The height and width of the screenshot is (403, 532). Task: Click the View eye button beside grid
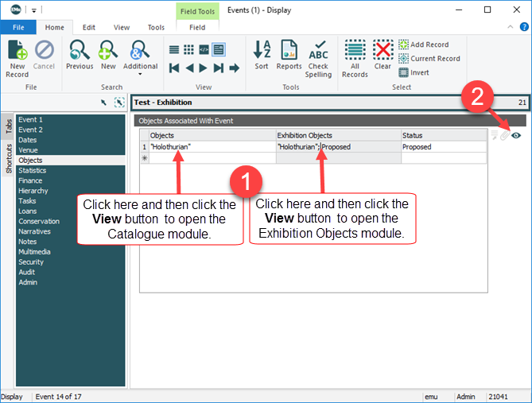pyautogui.click(x=516, y=136)
